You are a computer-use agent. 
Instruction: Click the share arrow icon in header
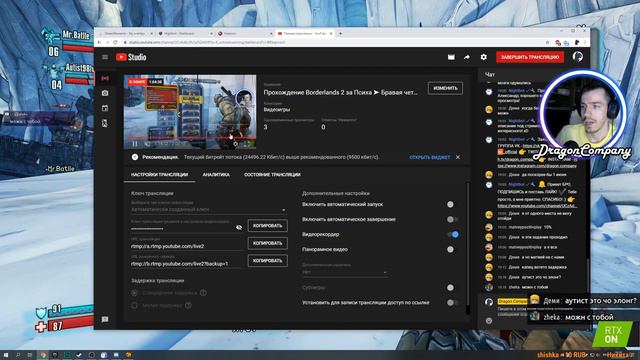coord(467,57)
